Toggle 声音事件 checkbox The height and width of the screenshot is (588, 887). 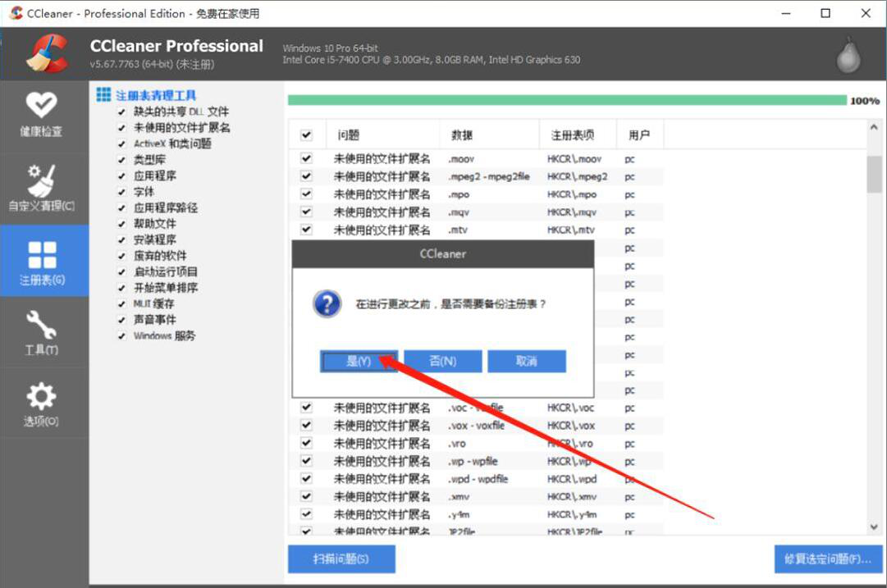[x=121, y=320]
